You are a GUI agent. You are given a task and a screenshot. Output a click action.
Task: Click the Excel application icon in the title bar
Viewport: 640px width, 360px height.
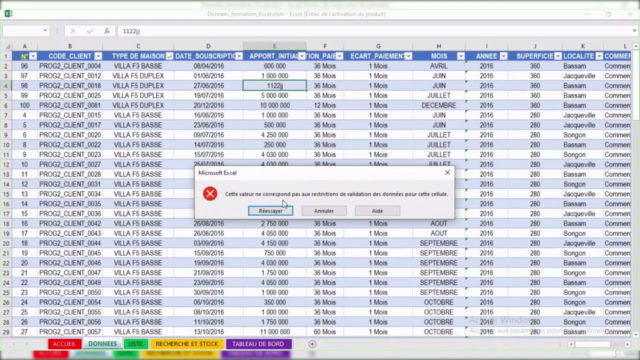click(x=8, y=13)
